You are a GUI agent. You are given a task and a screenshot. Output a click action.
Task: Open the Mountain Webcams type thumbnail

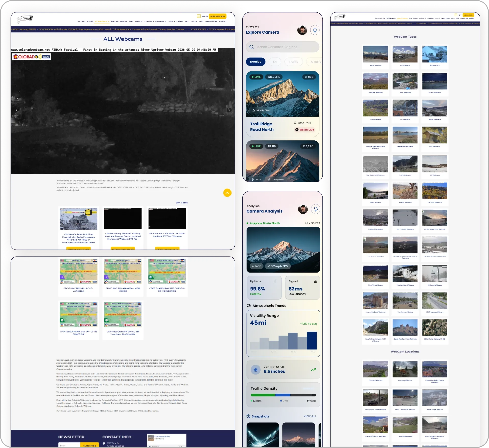click(x=375, y=81)
